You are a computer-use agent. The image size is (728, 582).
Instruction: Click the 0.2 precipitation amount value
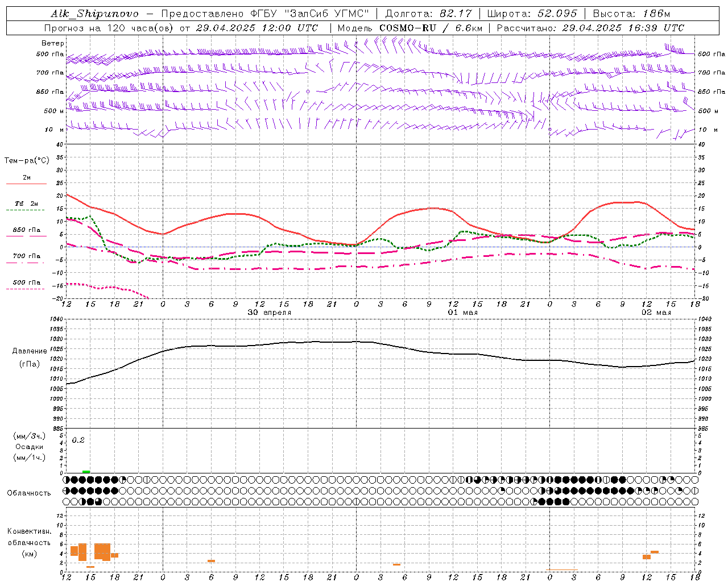click(x=78, y=440)
